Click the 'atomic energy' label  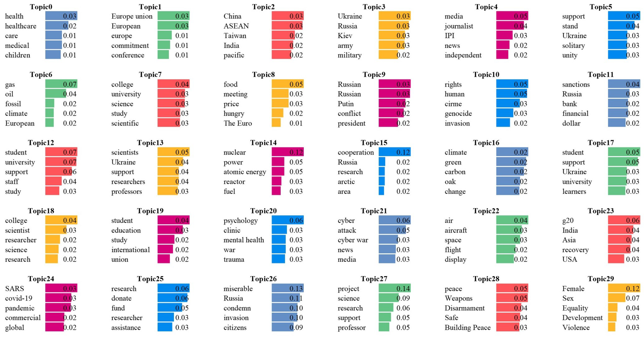pos(244,172)
